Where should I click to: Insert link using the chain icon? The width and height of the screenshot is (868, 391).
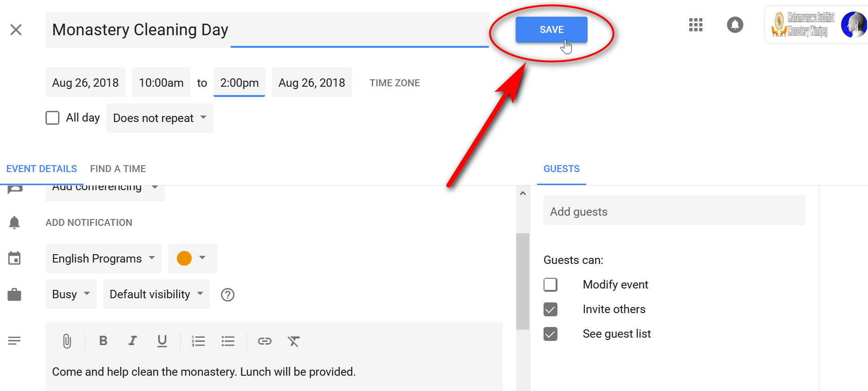click(265, 341)
